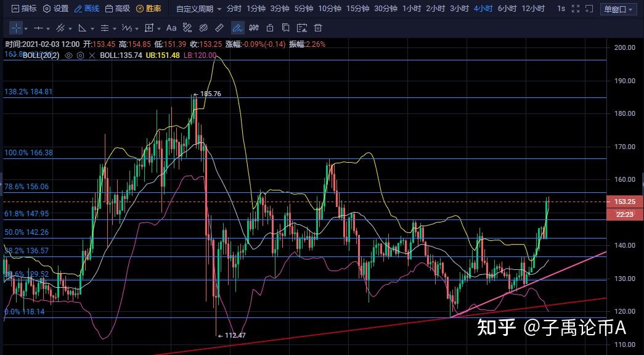Toggle visibility of the BOLL indicator
Image resolution: width=644 pixels, height=355 pixels.
click(x=69, y=55)
